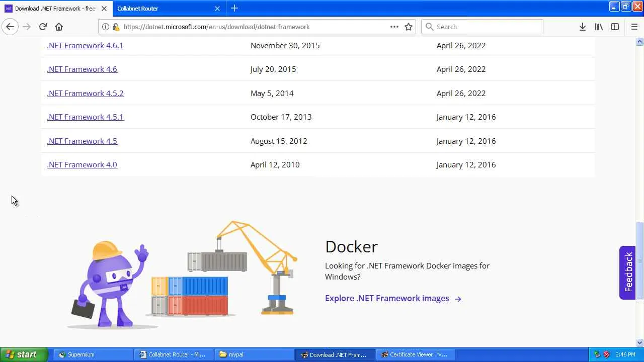Close the Download .NET Framework tab
Screen dimensions: 644x362
point(104,9)
